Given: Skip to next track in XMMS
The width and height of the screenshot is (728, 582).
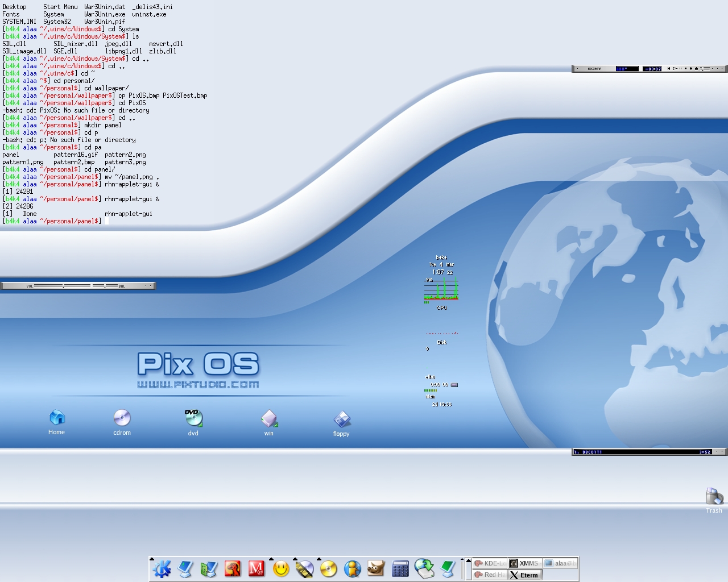Looking at the screenshot, I should point(691,68).
